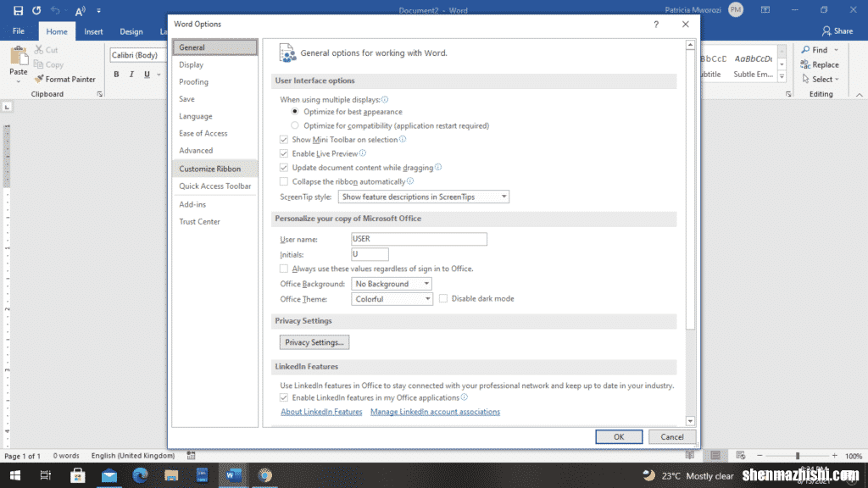
Task: Click the Save icon in the quick access toolbar
Action: click(x=19, y=10)
